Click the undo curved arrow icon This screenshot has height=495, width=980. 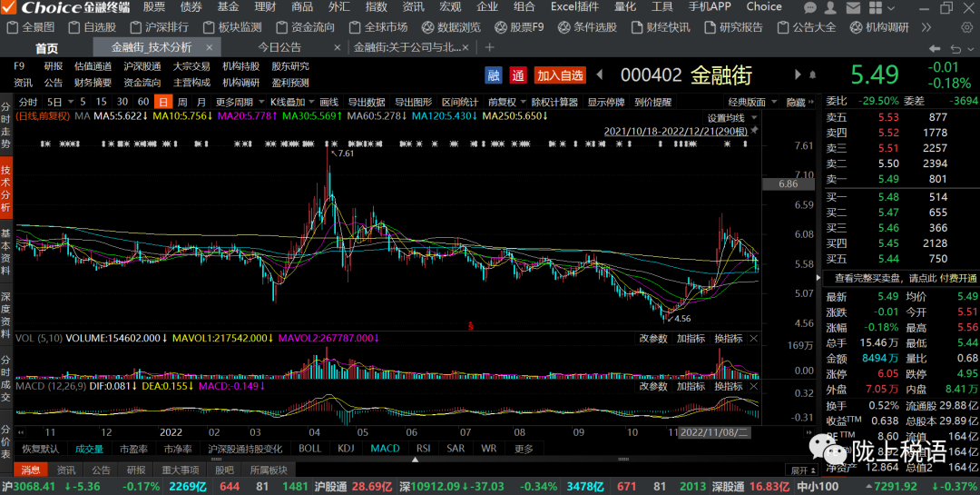point(955,48)
